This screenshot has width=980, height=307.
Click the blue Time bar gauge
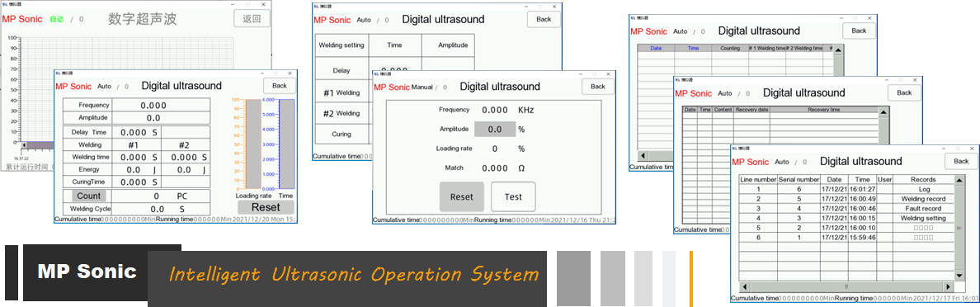pyautogui.click(x=286, y=144)
